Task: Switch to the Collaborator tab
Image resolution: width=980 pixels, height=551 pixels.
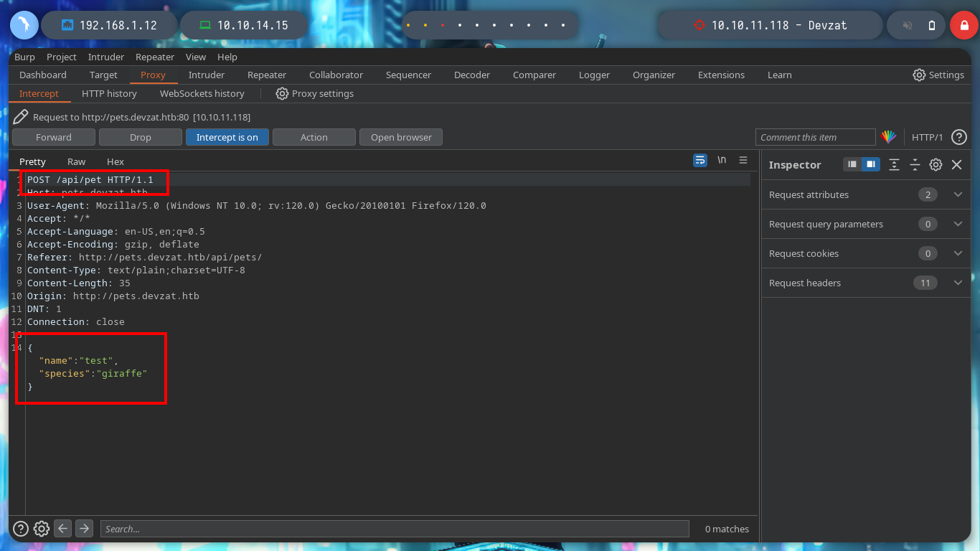Action: (336, 75)
